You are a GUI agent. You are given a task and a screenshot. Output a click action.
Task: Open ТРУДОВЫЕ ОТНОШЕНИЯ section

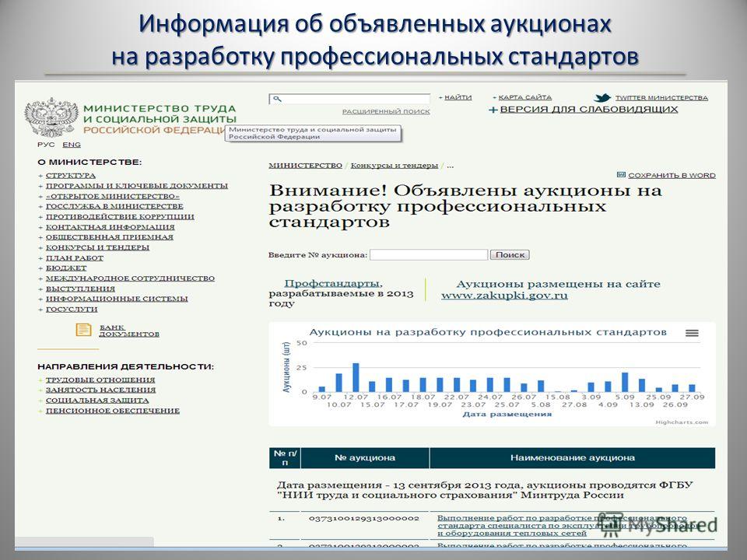pyautogui.click(x=100, y=380)
